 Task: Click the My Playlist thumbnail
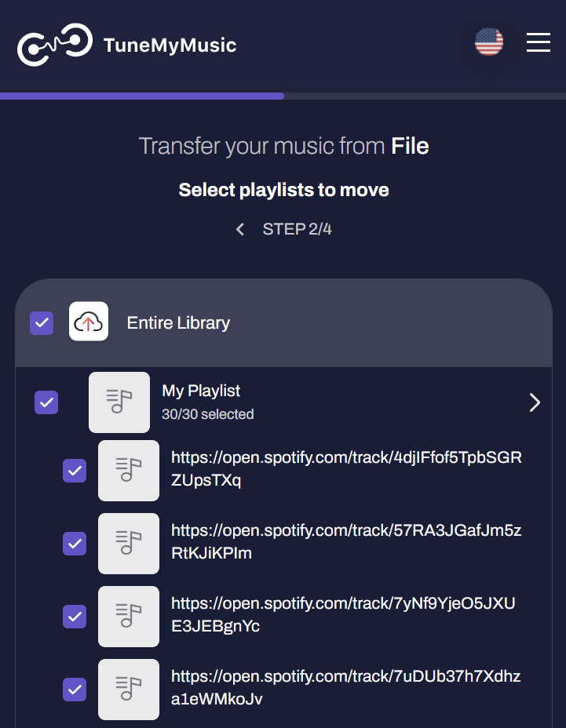119,402
